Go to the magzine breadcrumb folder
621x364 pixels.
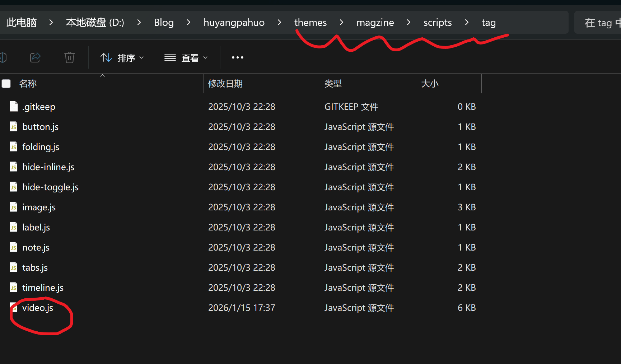pyautogui.click(x=375, y=23)
